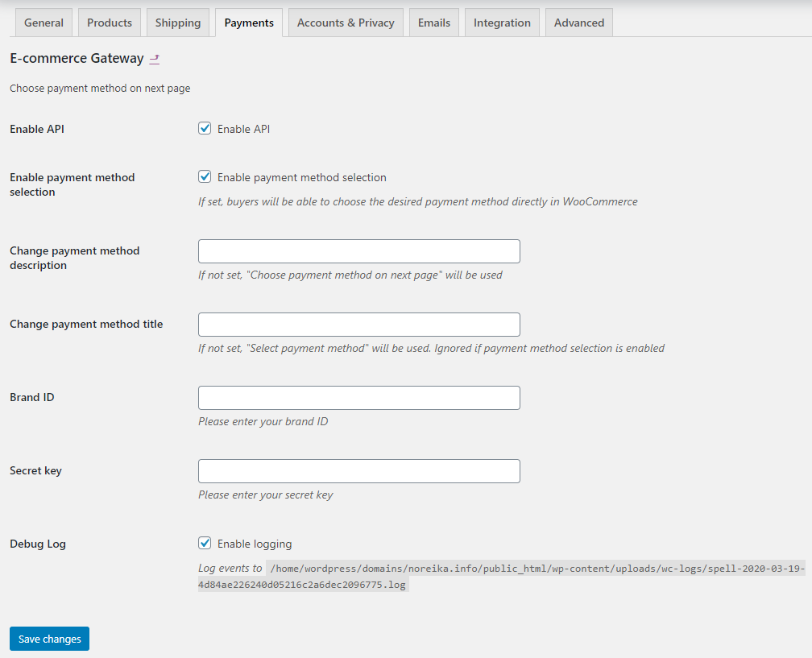Click the 'E-commerce Gateway' heading
This screenshot has height=658, width=812.
coord(77,59)
